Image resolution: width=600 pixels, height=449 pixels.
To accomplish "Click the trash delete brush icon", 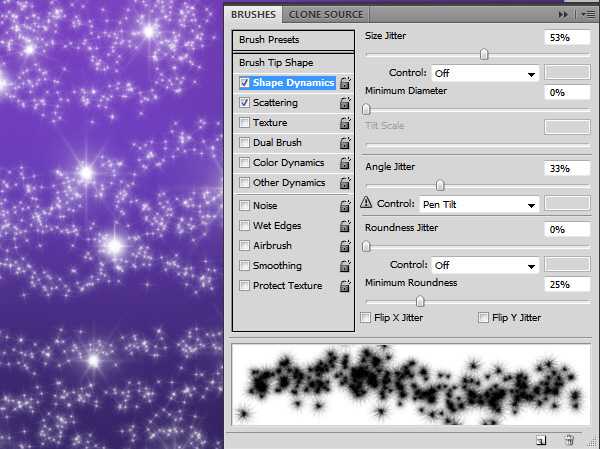I will pyautogui.click(x=568, y=439).
